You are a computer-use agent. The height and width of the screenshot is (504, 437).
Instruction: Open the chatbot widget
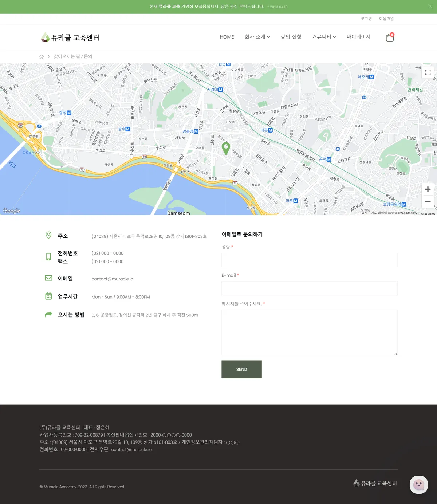[x=419, y=485]
